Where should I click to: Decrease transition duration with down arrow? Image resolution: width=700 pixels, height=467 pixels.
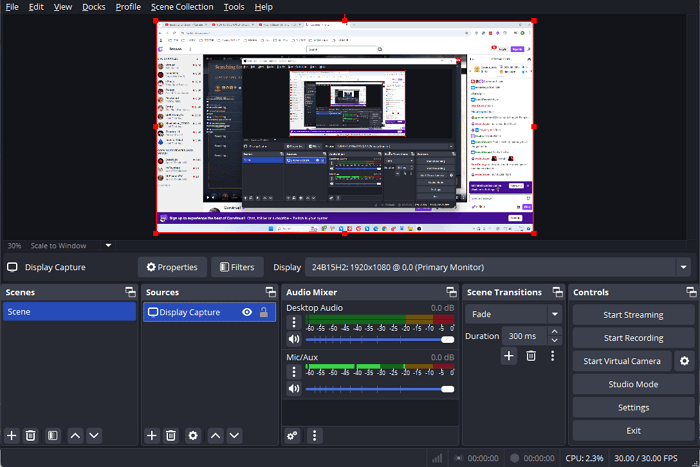click(x=554, y=341)
